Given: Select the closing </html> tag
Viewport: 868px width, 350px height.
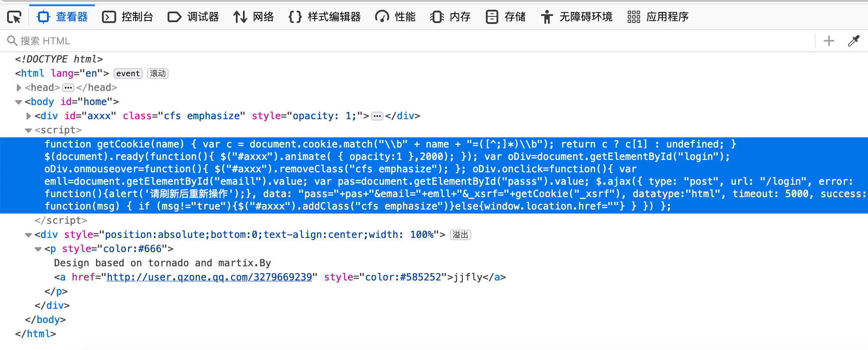Looking at the screenshot, I should click(x=35, y=334).
